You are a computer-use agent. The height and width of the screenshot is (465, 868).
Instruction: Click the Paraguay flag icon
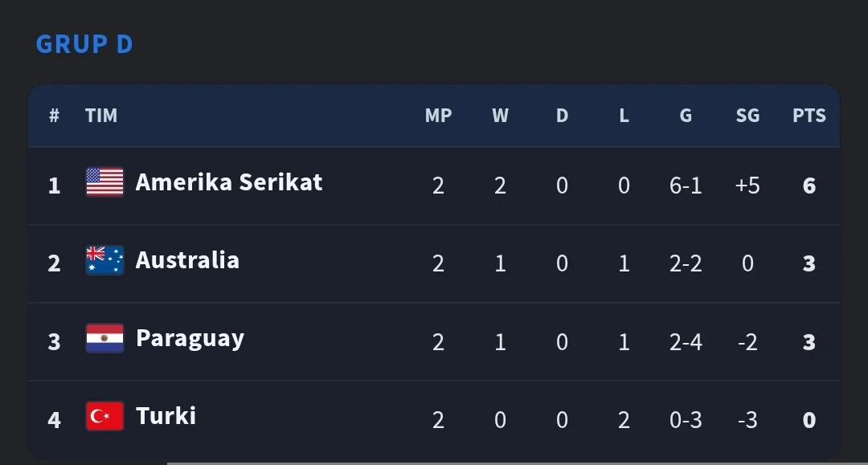104,338
